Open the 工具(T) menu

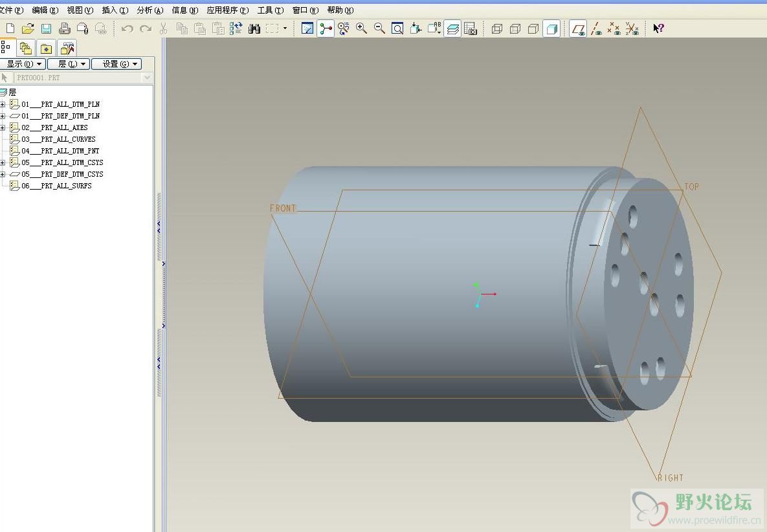tap(271, 10)
